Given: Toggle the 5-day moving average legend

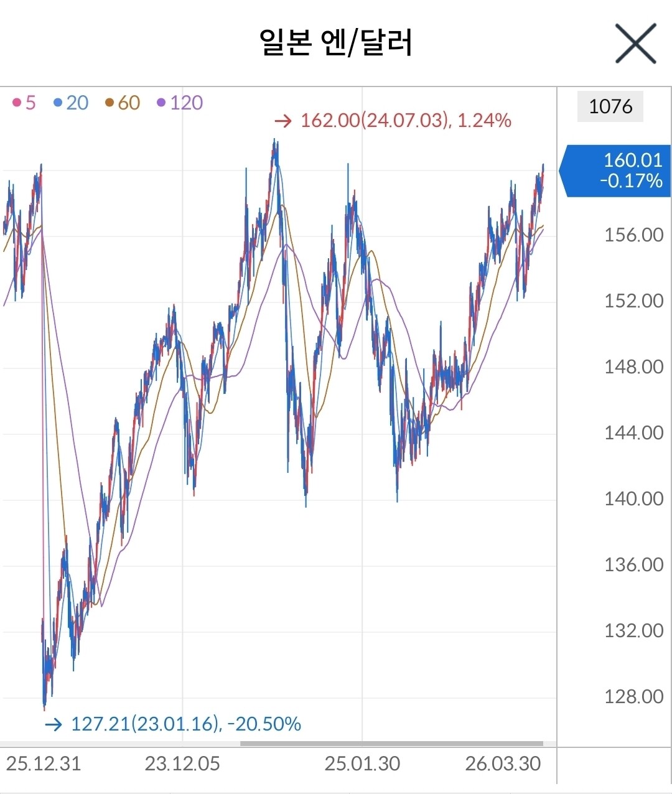Looking at the screenshot, I should click(x=24, y=103).
